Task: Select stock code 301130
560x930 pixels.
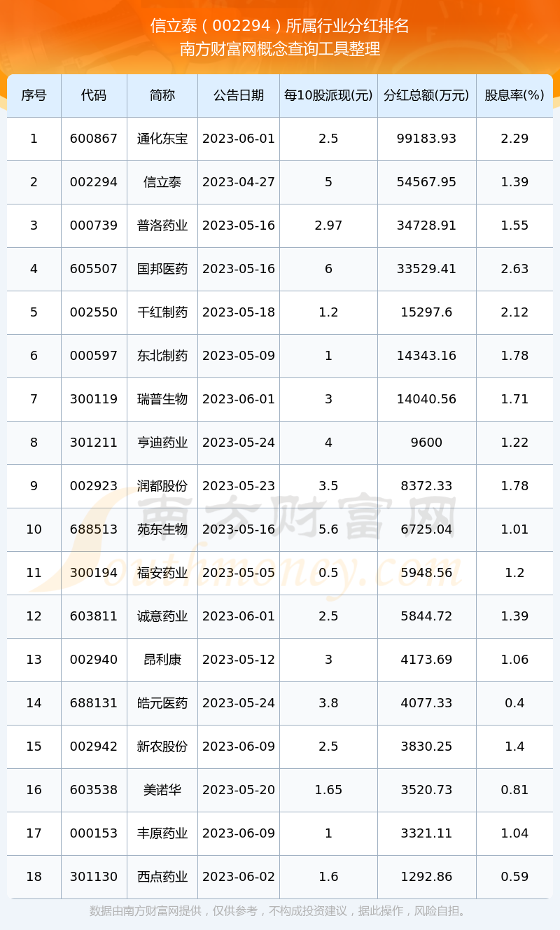Action: click(94, 877)
